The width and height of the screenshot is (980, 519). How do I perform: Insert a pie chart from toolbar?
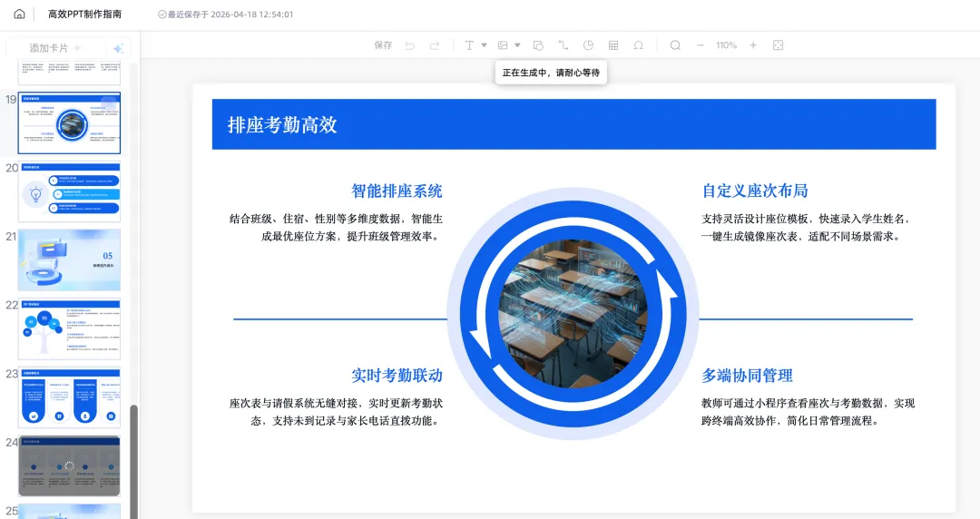(588, 45)
